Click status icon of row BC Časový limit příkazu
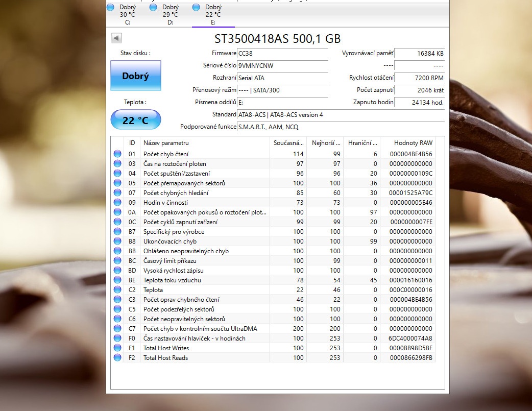This screenshot has width=532, height=411. [x=117, y=261]
